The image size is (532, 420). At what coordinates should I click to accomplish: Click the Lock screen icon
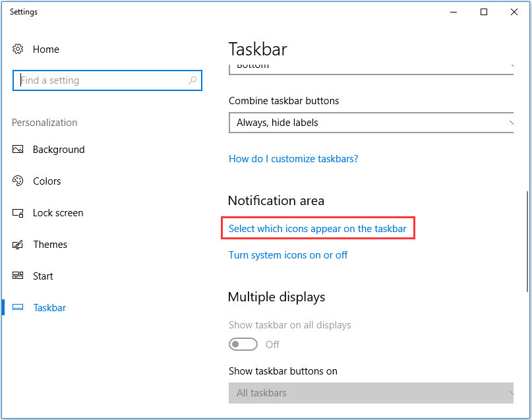[x=18, y=213]
